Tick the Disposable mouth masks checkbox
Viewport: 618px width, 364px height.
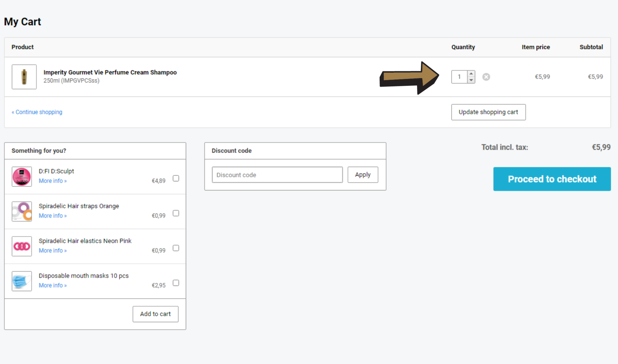coord(176,283)
